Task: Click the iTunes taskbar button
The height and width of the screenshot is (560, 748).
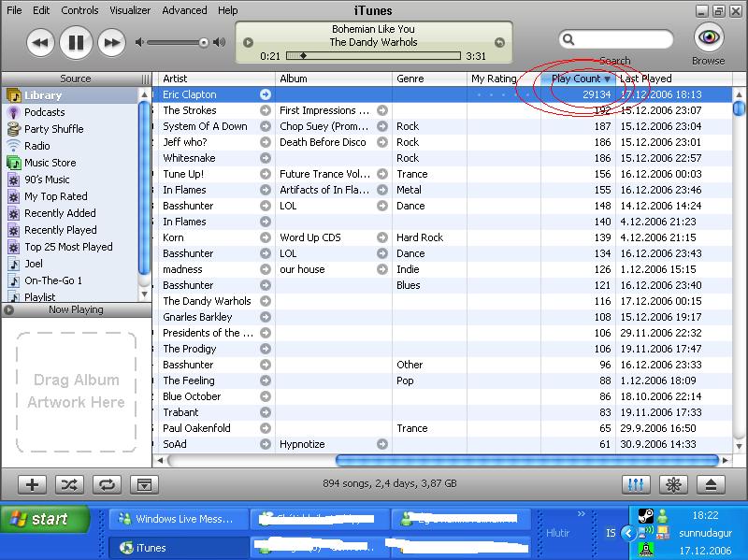Action: tap(179, 548)
